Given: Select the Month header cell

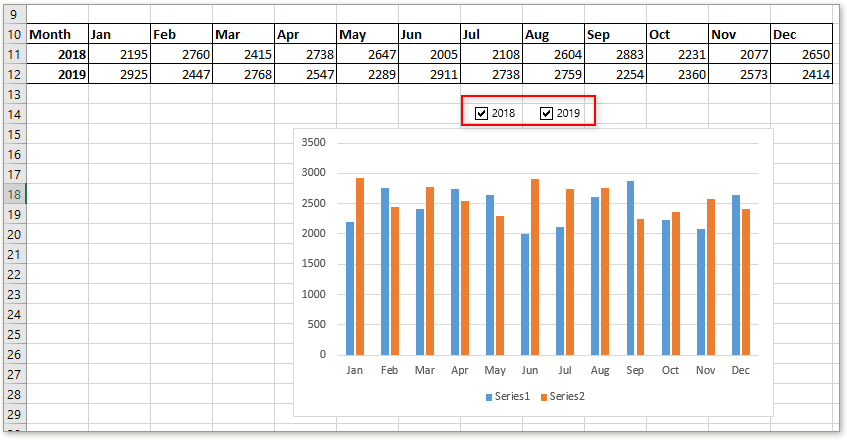Looking at the screenshot, I should (x=57, y=35).
